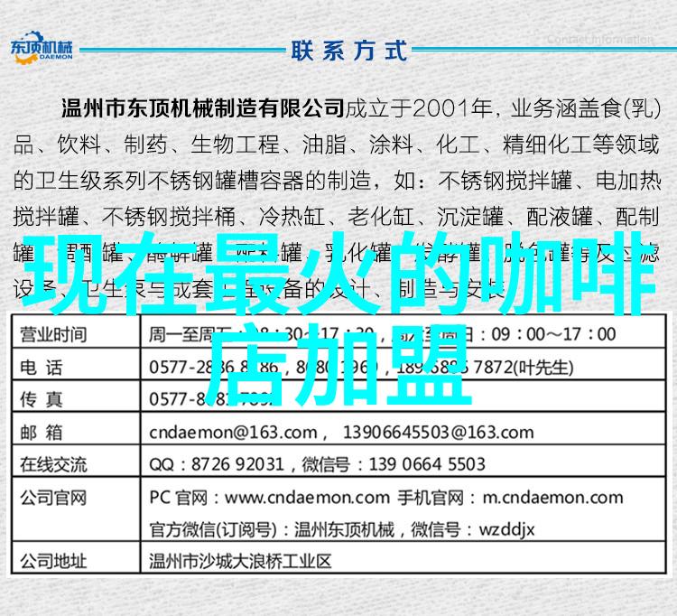Click the 联系方式 heading
This screenshot has height=616, width=677.
click(348, 51)
